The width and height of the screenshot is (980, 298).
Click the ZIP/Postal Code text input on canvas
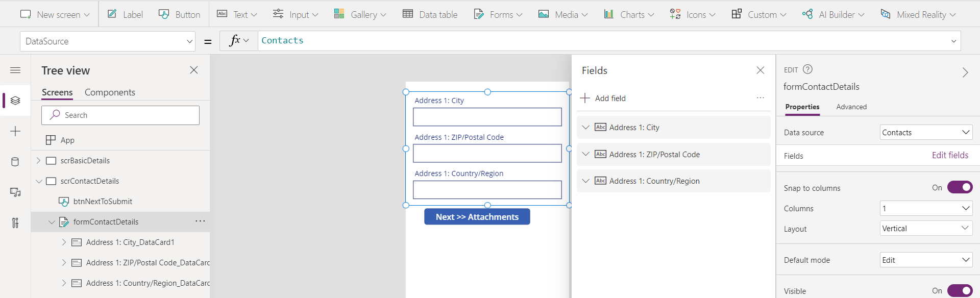pos(487,153)
